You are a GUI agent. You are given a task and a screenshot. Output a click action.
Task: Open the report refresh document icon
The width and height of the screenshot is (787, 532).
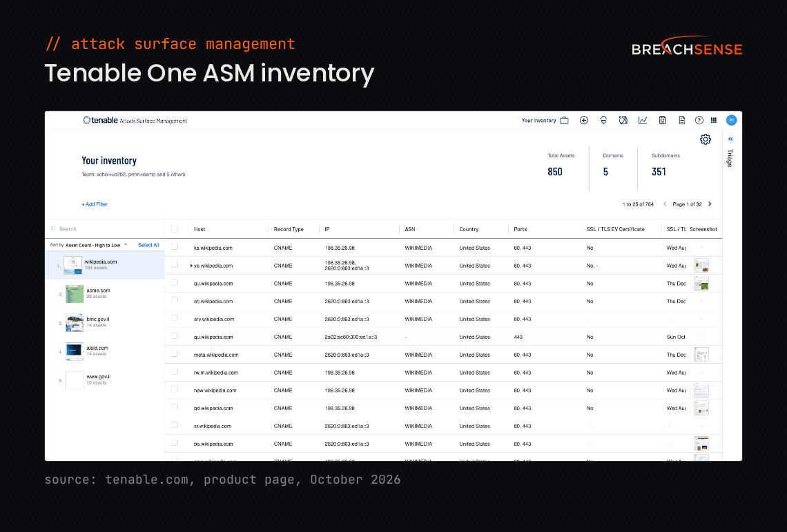point(662,121)
